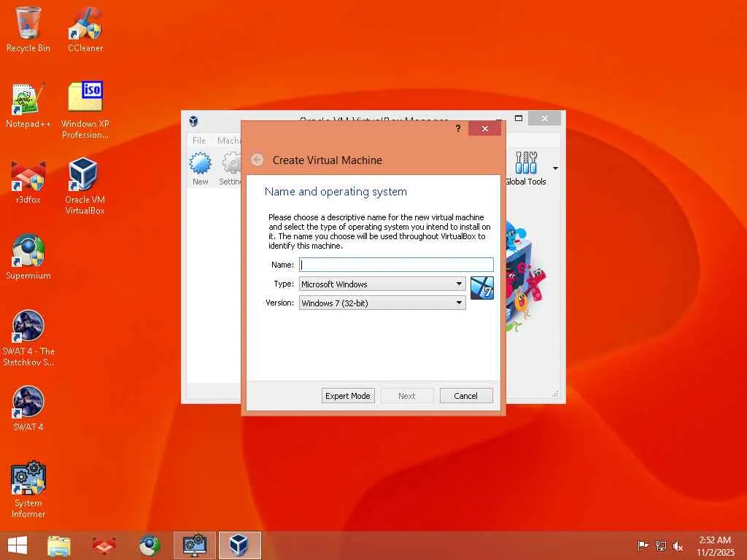The image size is (747, 560).
Task: Open r3dfox from the taskbar
Action: click(104, 545)
